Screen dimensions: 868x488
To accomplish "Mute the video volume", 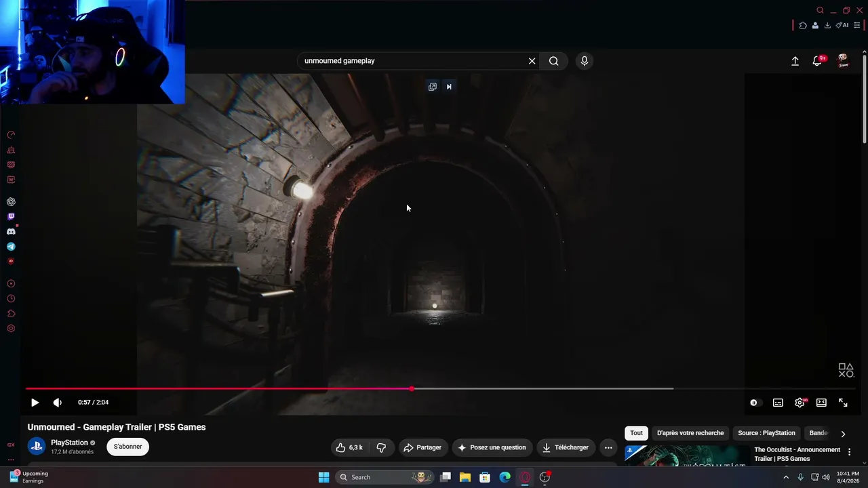I will pos(58,403).
